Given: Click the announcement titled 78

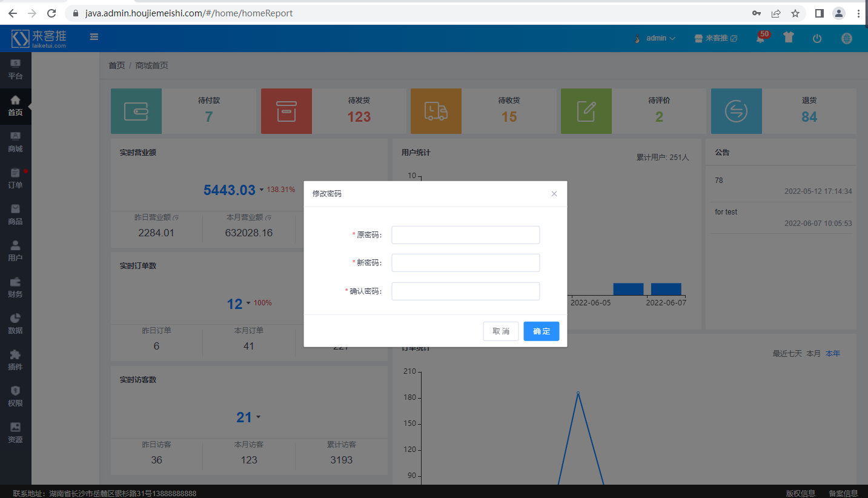Looking at the screenshot, I should [x=719, y=181].
